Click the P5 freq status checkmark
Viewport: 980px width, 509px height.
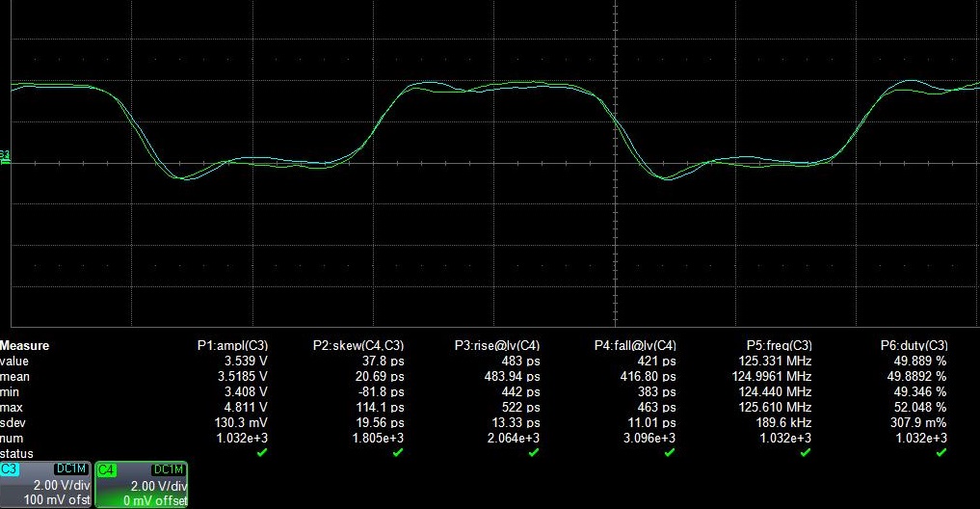805,452
